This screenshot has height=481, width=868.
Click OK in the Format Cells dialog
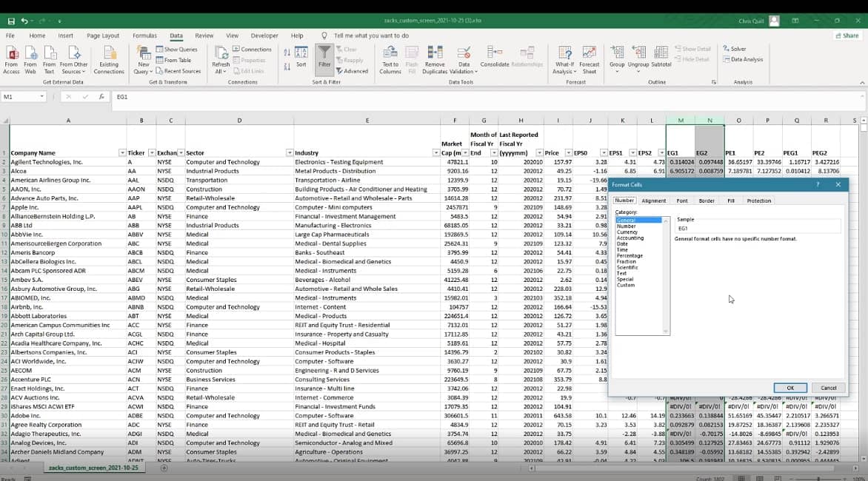point(790,388)
